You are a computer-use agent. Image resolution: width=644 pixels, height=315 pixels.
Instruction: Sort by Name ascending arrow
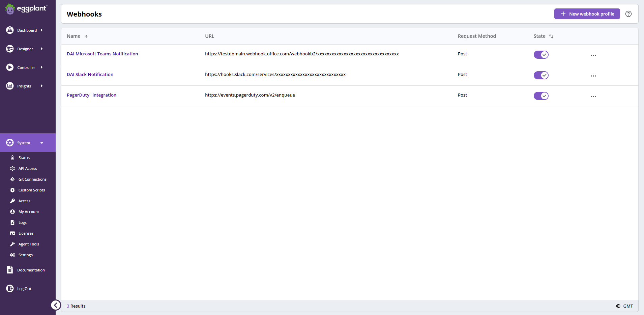86,36
